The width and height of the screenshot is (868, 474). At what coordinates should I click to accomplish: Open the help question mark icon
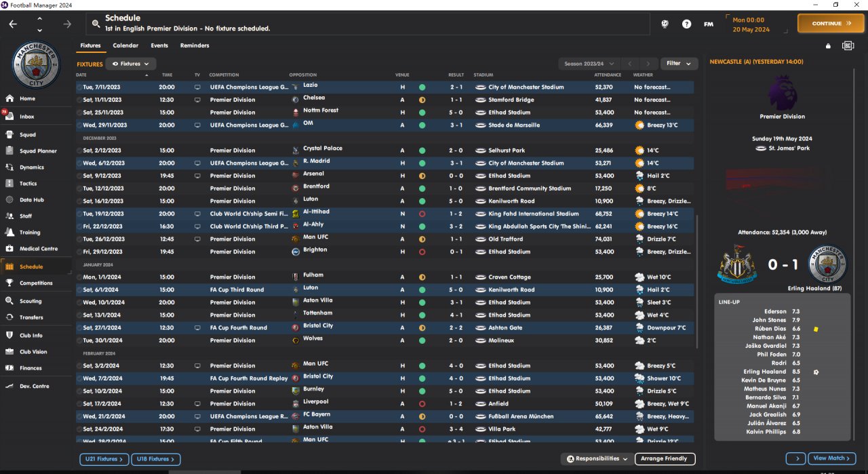click(x=686, y=24)
